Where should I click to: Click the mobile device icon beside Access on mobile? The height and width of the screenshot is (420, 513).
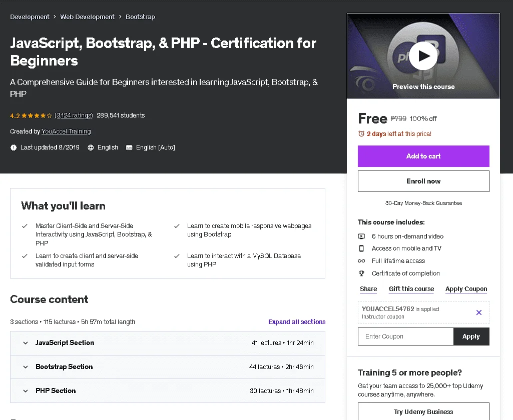click(x=361, y=248)
